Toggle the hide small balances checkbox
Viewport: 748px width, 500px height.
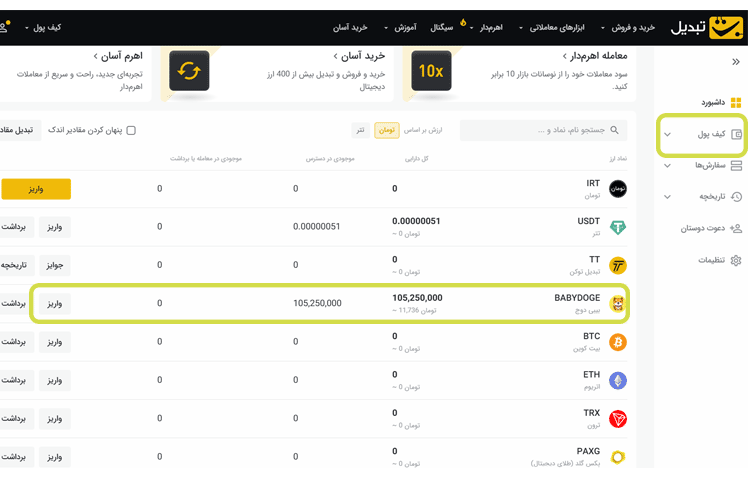(x=131, y=130)
